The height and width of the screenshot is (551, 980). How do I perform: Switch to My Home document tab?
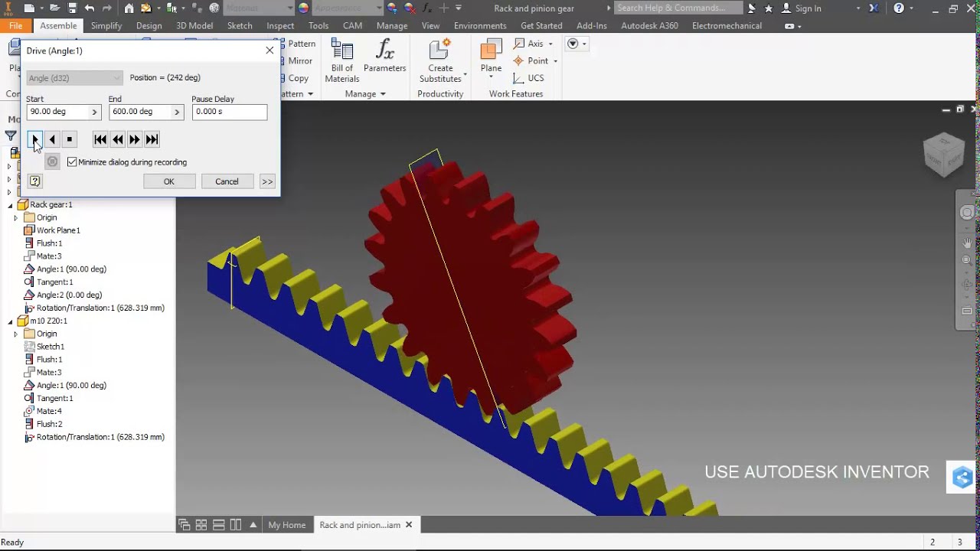coord(287,525)
